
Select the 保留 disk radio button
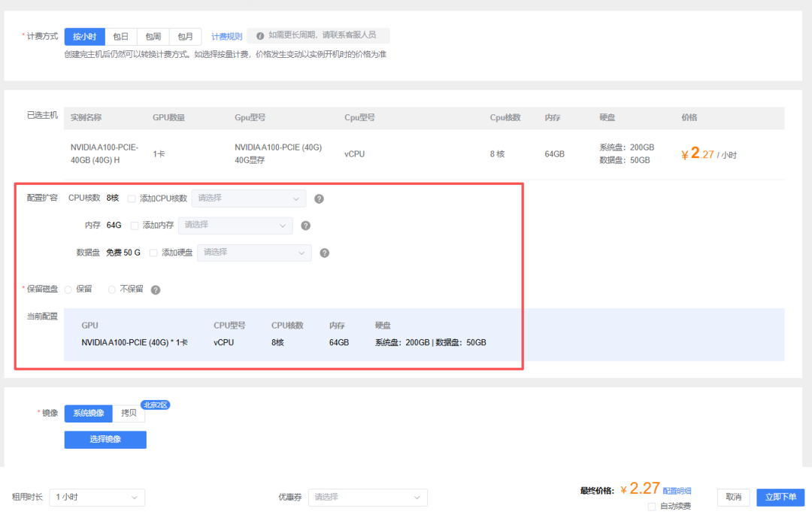pos(68,289)
